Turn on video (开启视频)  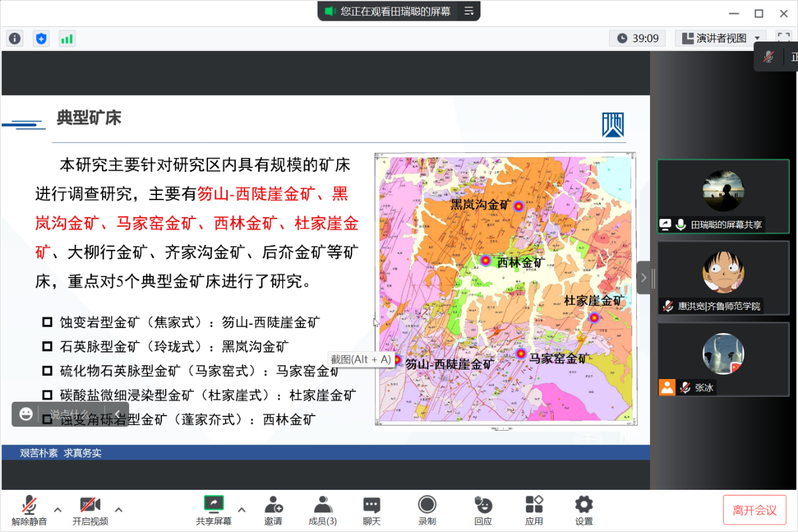click(x=90, y=510)
